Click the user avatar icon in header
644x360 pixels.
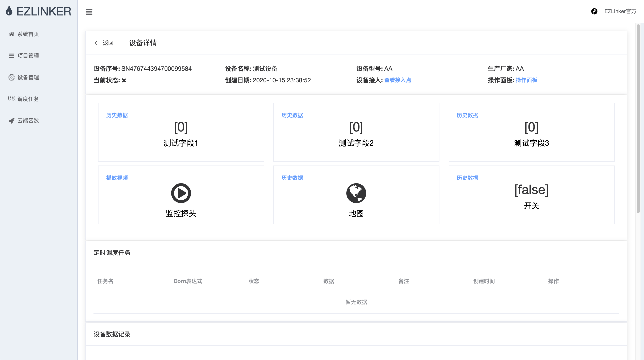point(594,11)
